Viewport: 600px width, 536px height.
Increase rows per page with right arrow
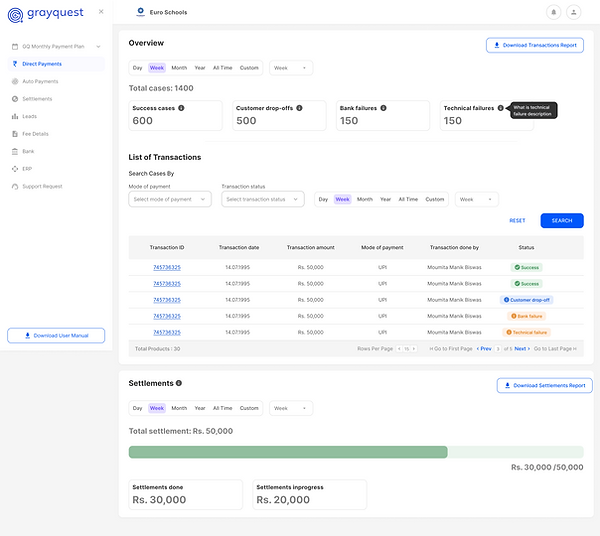pyautogui.click(x=413, y=349)
